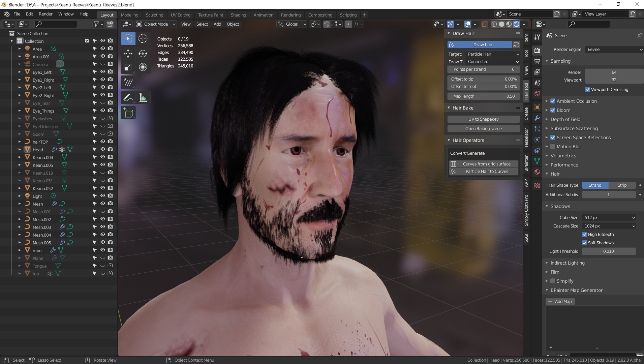Open the Render menu
644x364 pixels.
pyautogui.click(x=45, y=14)
